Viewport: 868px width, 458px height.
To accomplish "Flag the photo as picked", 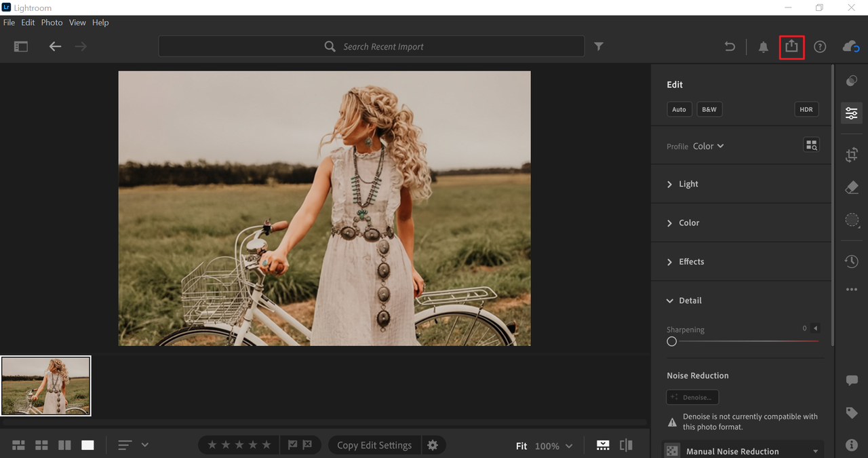I will tap(292, 445).
